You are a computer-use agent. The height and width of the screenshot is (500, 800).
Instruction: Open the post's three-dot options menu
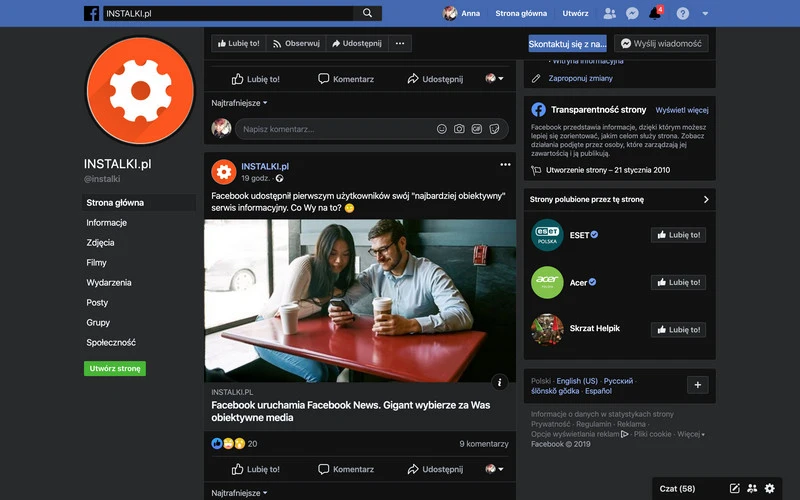[505, 164]
